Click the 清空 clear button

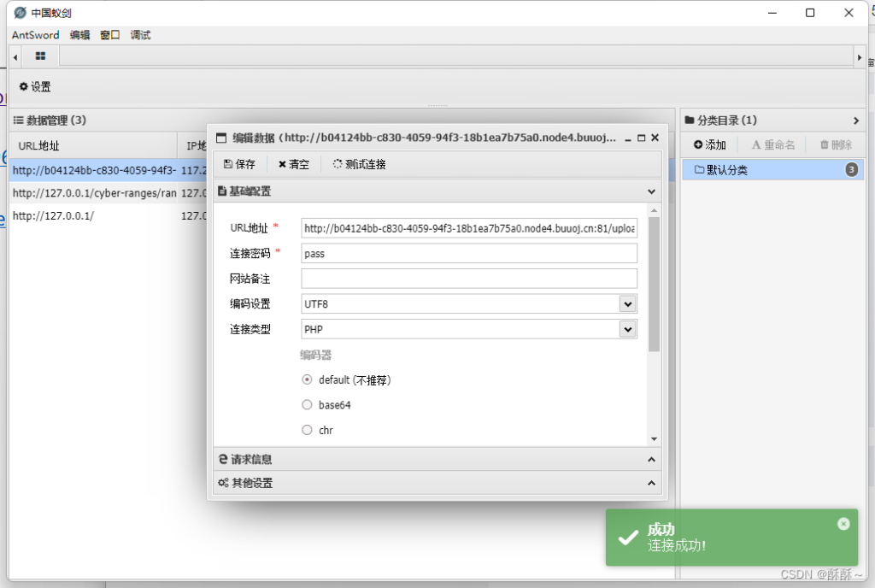click(x=294, y=164)
